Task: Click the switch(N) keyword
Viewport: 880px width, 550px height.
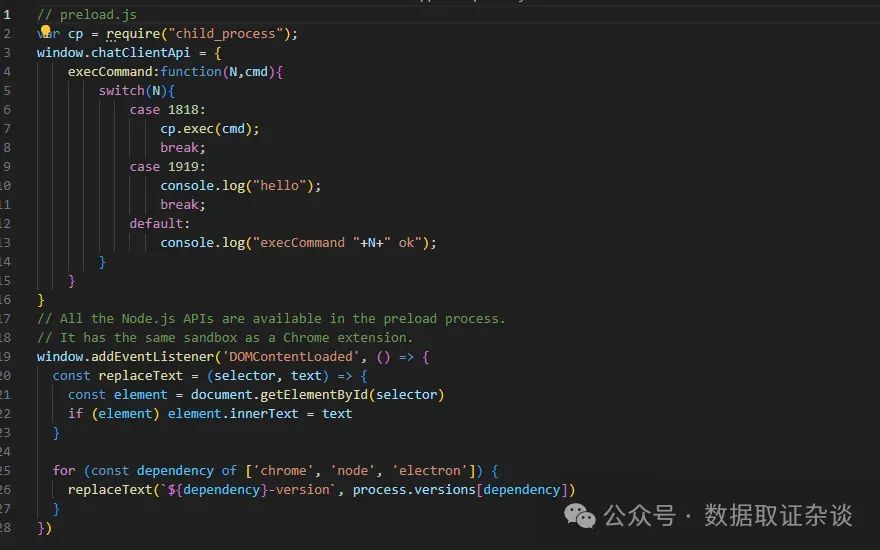Action: point(121,90)
